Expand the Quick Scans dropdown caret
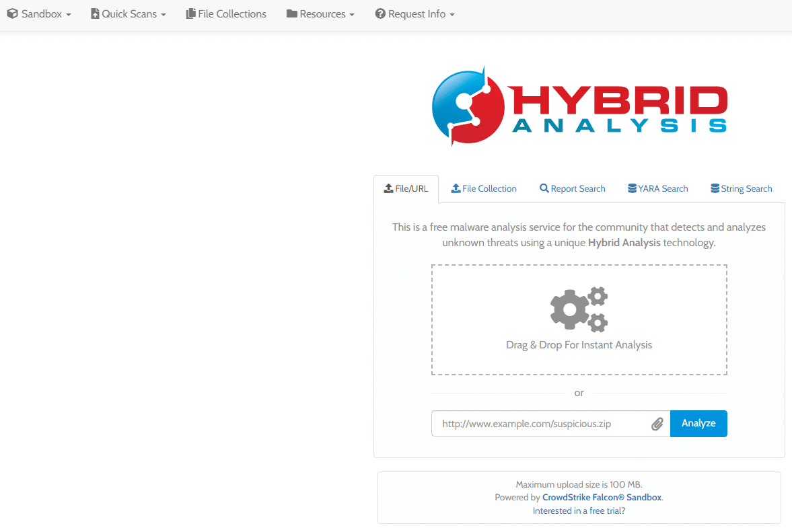This screenshot has height=532, width=792. (163, 15)
